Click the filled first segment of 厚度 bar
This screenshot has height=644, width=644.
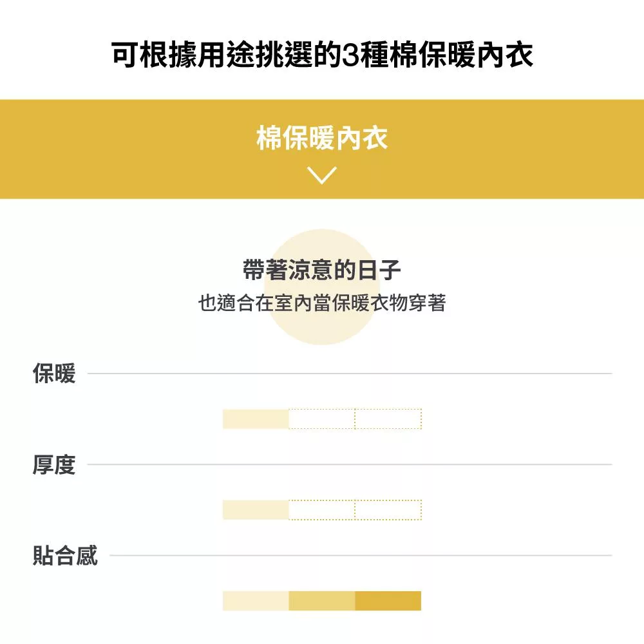click(256, 509)
